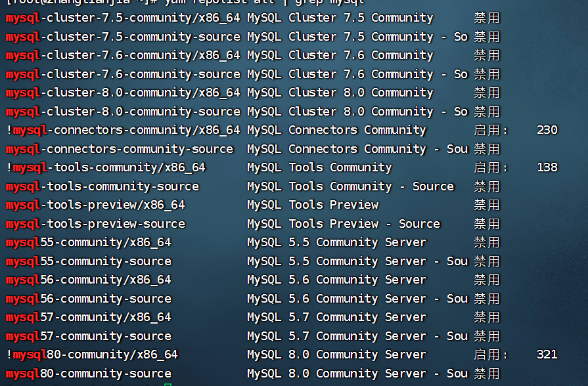Viewport: 588px width, 386px height.
Task: Click description MySQL 5.7 Community Server
Action: tap(336, 318)
